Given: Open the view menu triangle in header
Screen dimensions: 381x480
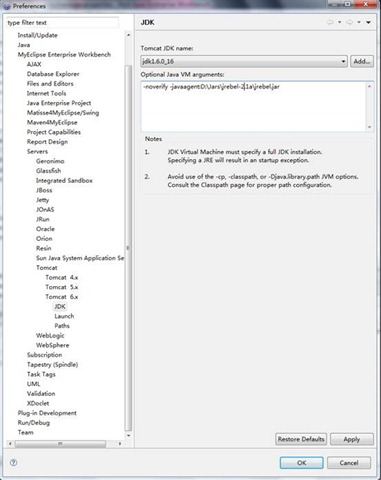Looking at the screenshot, I should pos(368,22).
